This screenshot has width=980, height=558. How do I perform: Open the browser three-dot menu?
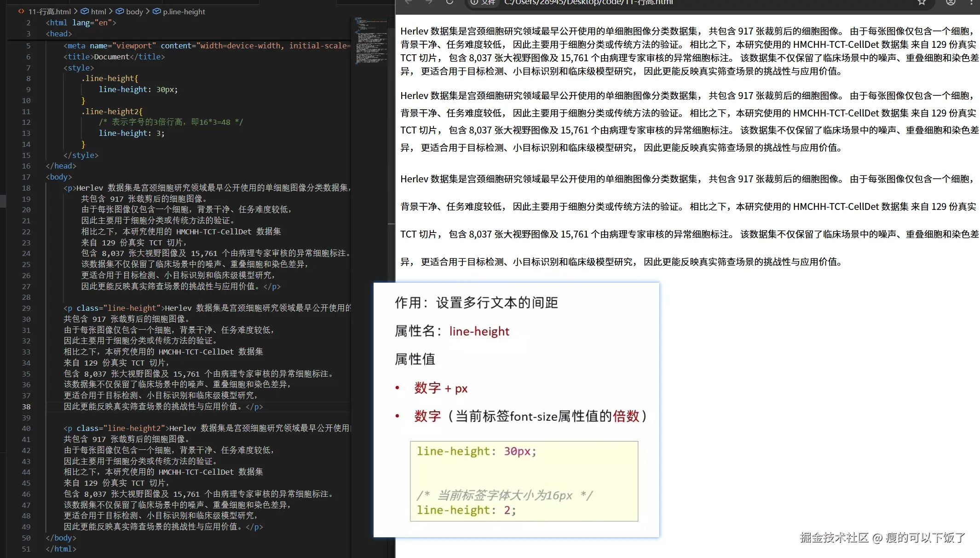971,2
